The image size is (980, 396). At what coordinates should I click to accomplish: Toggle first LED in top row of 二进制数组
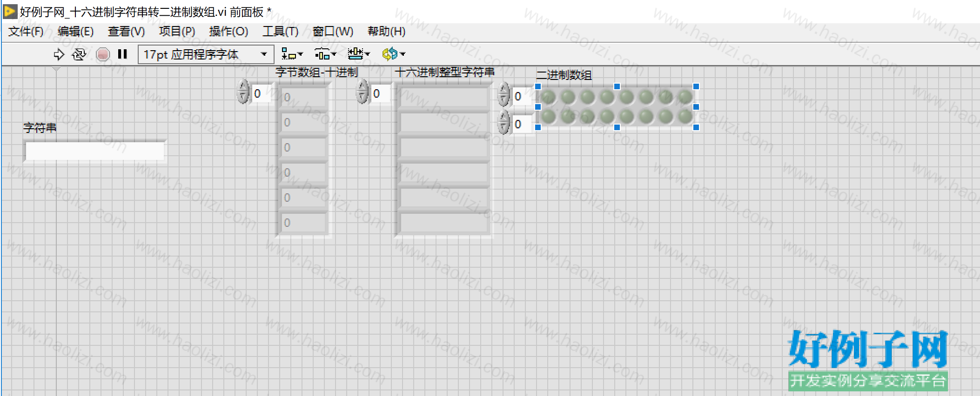point(549,97)
